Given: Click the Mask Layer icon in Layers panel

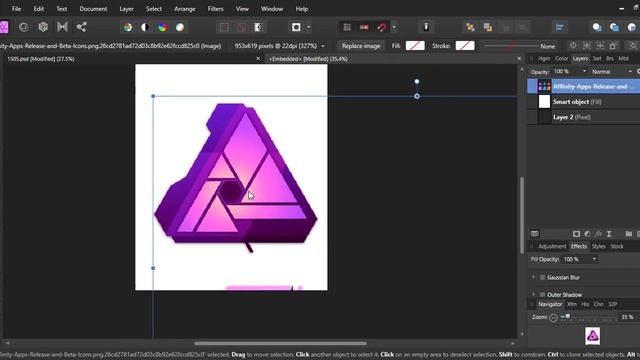Looking at the screenshot, I should tap(576, 234).
